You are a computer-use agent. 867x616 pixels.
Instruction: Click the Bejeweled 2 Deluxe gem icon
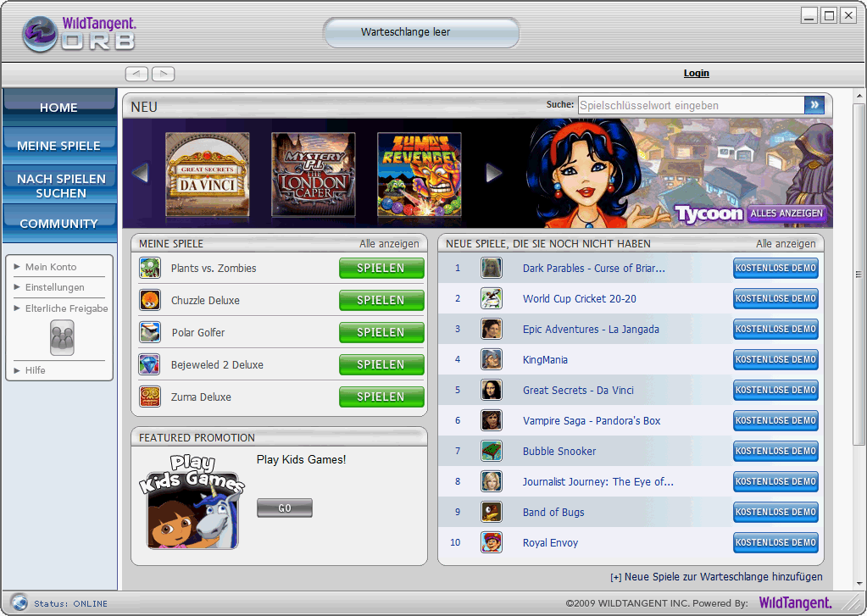(x=150, y=364)
